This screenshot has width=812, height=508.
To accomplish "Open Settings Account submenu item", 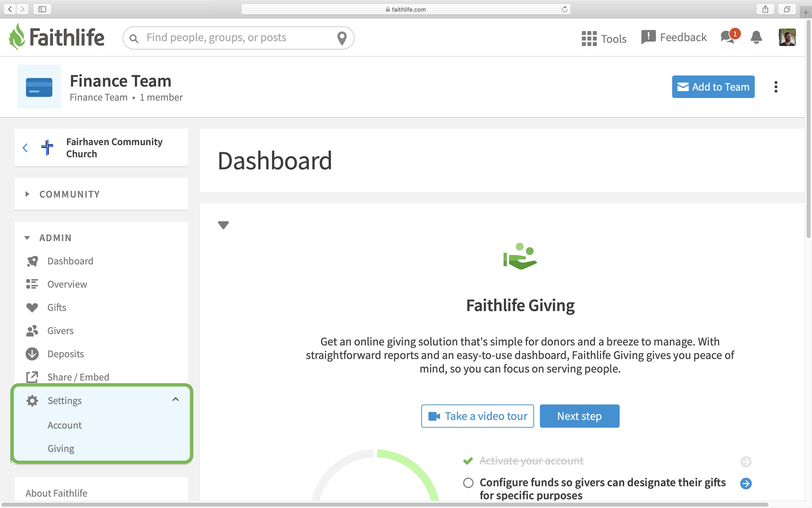I will point(65,425).
